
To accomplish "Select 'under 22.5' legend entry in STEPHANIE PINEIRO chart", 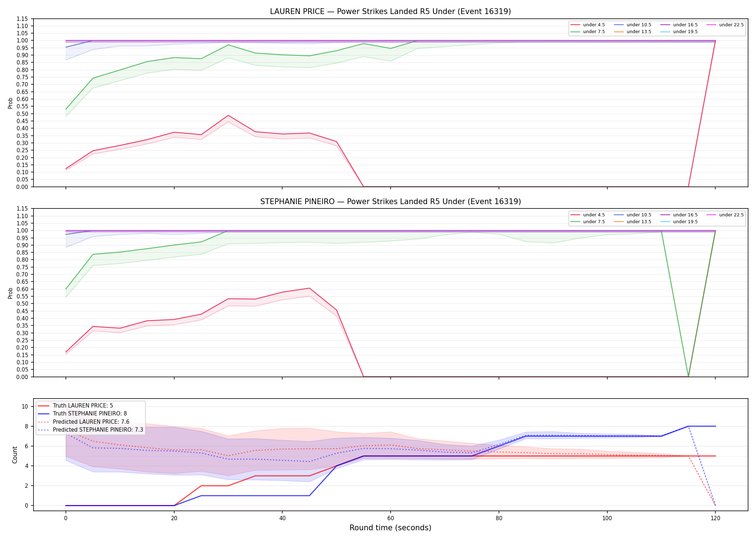I will [725, 215].
